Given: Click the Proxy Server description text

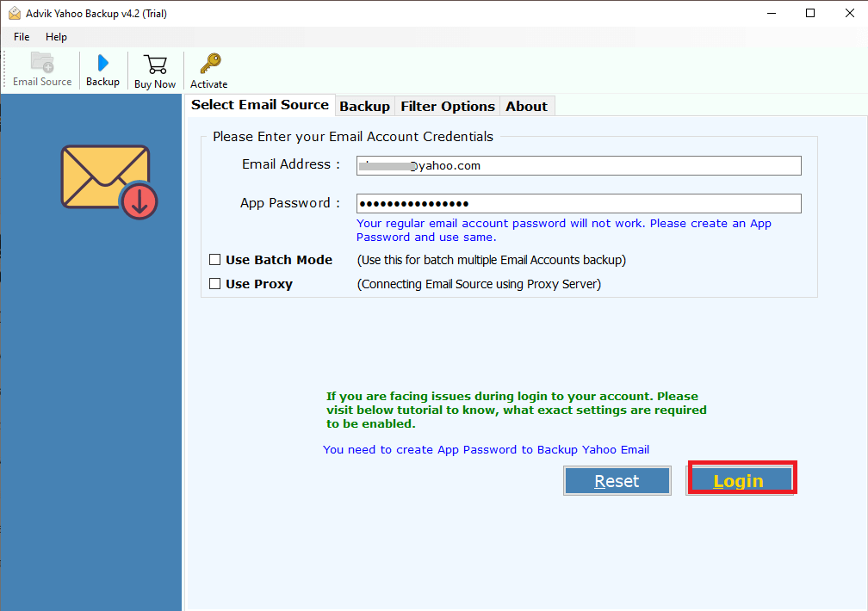Looking at the screenshot, I should pyautogui.click(x=479, y=284).
